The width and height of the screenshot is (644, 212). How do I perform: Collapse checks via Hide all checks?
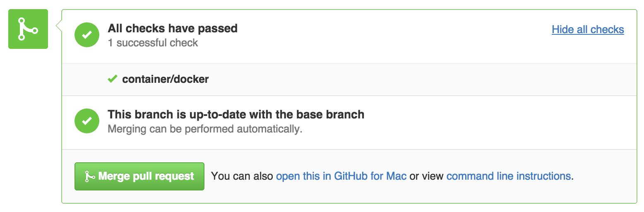point(588,29)
